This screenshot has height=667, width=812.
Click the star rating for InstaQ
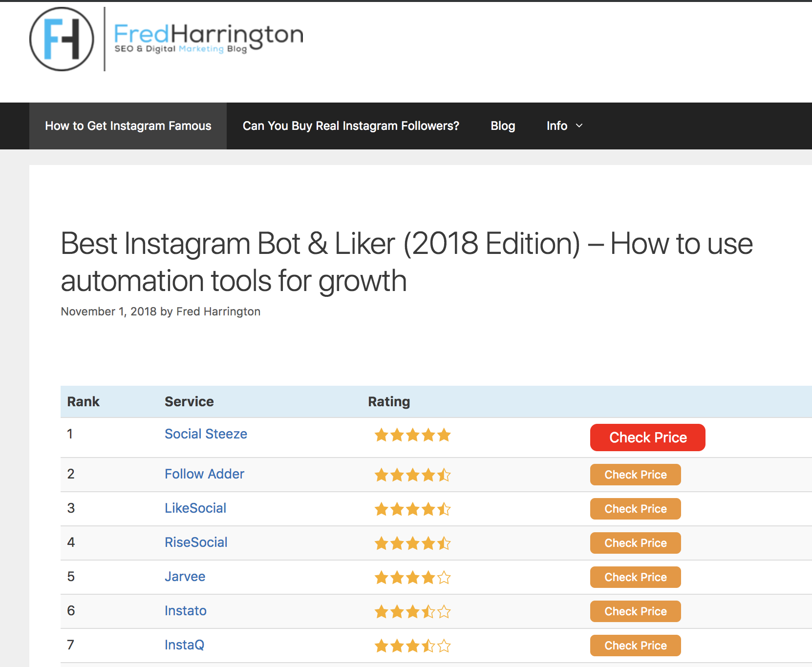pyautogui.click(x=413, y=646)
